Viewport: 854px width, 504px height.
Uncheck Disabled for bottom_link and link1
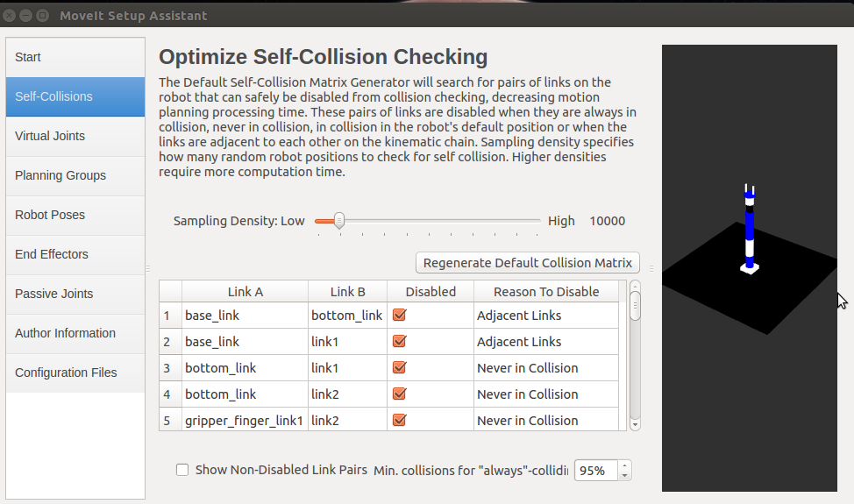399,367
